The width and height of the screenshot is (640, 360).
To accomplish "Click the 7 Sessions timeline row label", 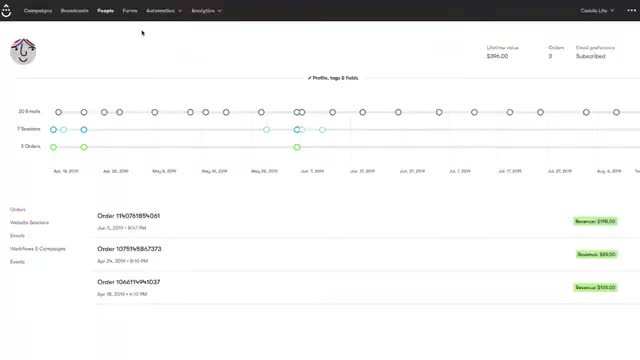I will 29,129.
